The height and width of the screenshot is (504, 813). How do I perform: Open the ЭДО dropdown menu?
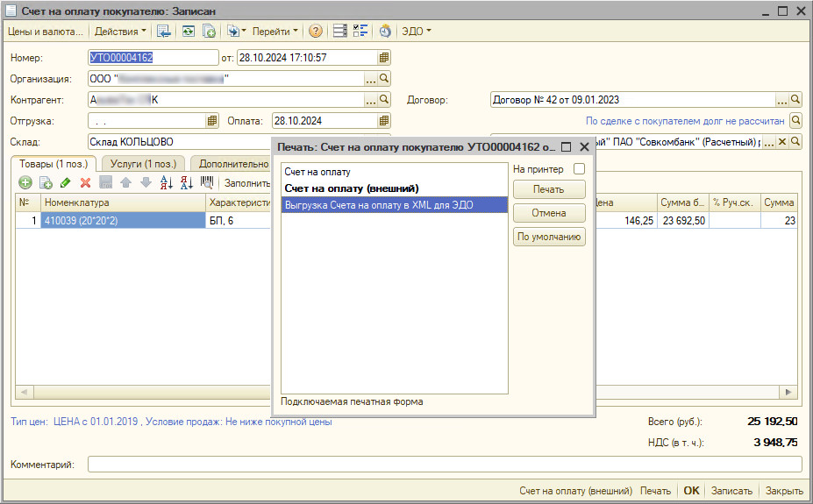point(417,31)
